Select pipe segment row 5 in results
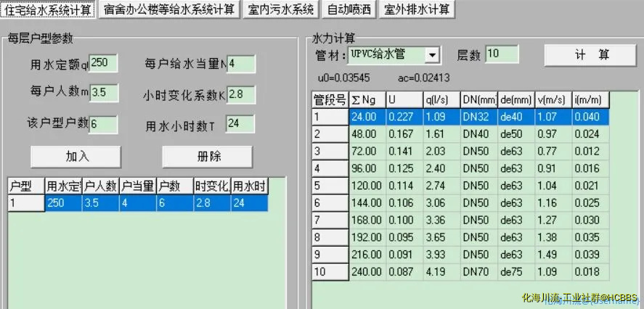 pyautogui.click(x=459, y=185)
